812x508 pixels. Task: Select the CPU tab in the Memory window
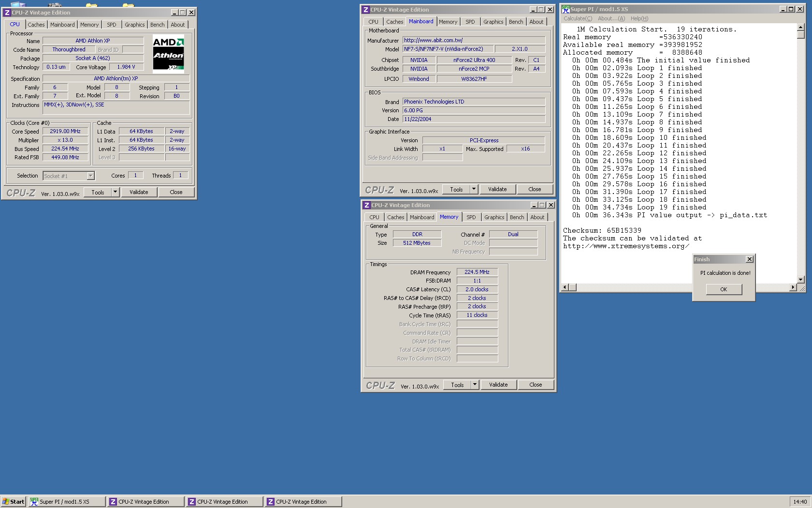pyautogui.click(x=374, y=217)
